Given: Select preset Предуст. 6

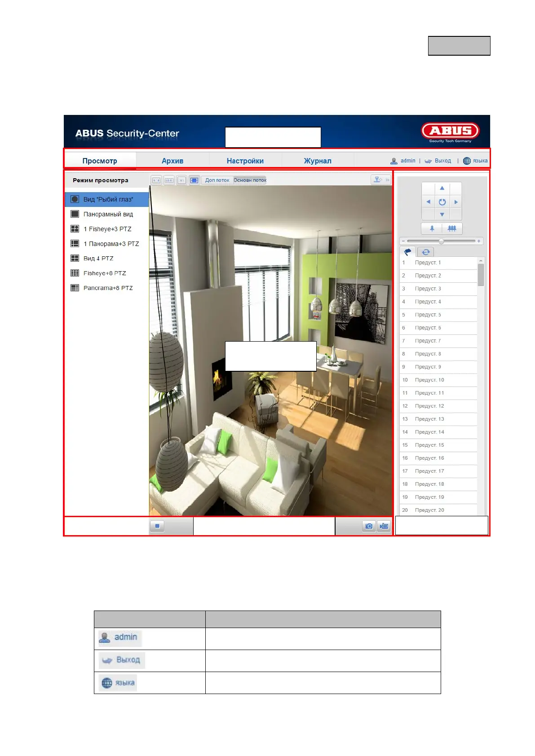Looking at the screenshot, I should [x=438, y=328].
